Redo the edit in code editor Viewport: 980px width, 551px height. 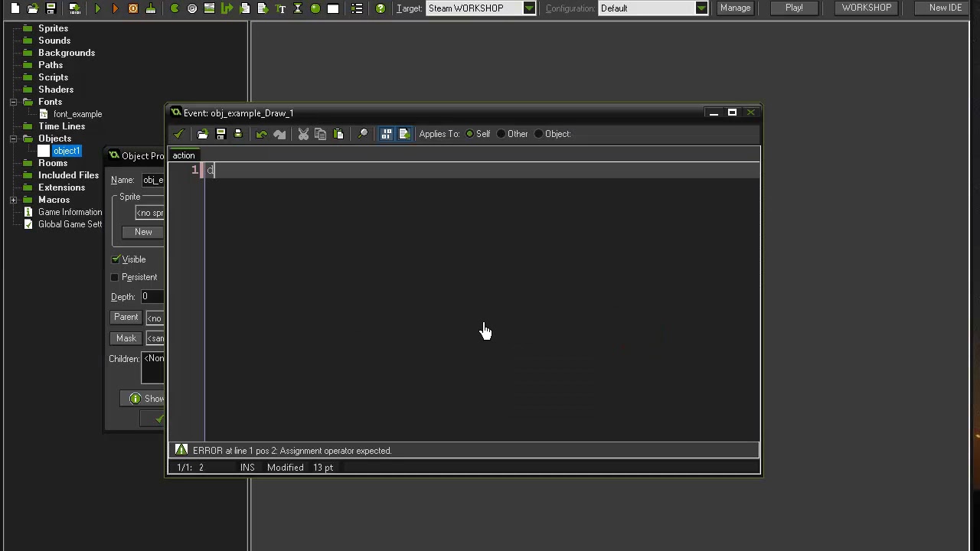(x=279, y=134)
